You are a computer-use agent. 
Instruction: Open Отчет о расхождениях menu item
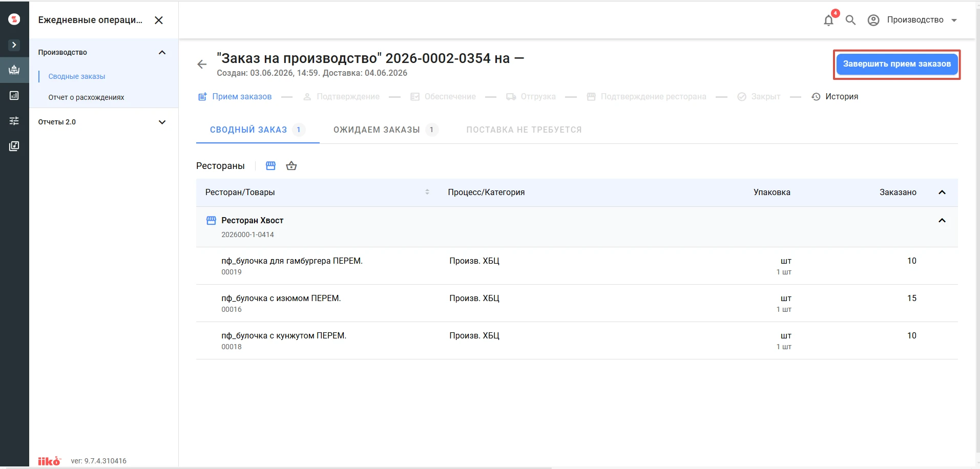86,97
